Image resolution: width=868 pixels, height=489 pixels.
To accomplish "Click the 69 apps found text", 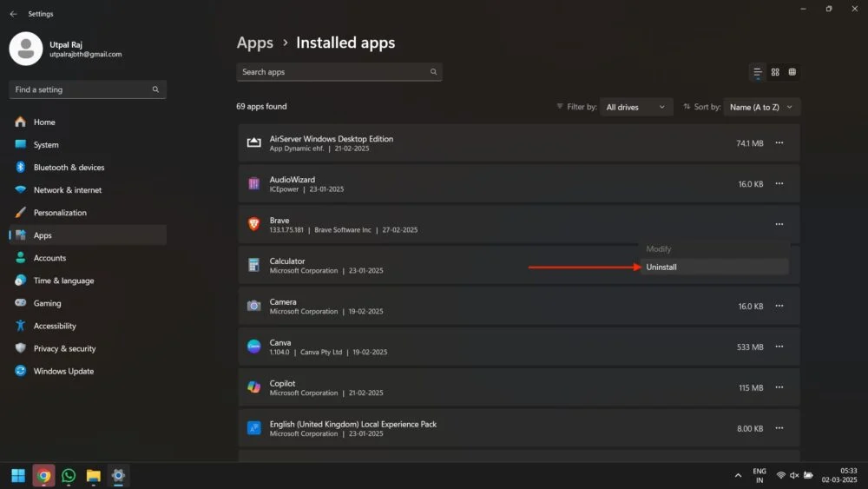I will [261, 106].
